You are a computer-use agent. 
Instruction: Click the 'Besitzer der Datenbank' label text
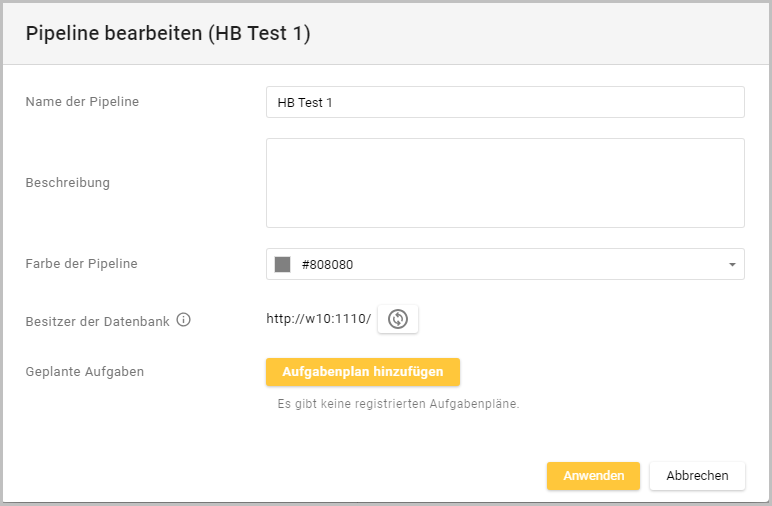pyautogui.click(x=97, y=321)
